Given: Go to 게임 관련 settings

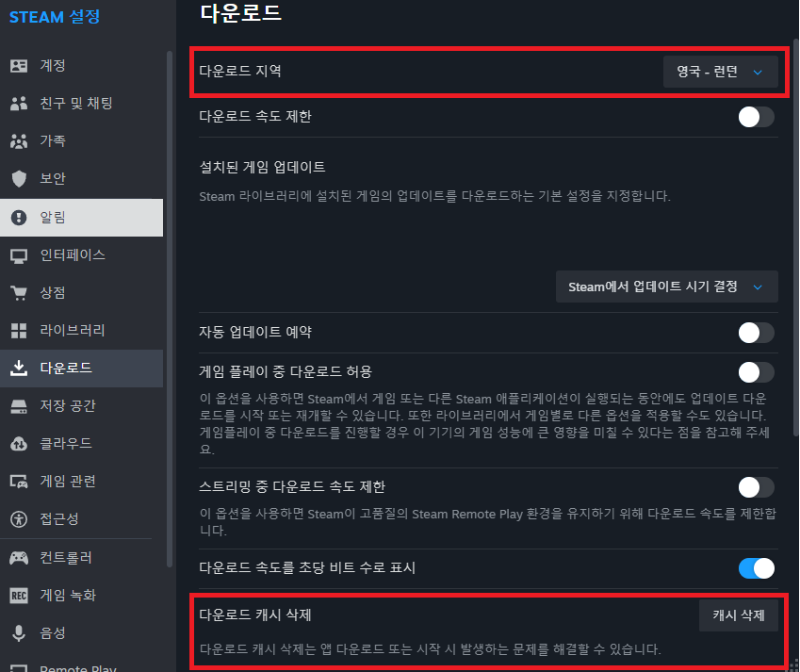Looking at the screenshot, I should (82, 482).
